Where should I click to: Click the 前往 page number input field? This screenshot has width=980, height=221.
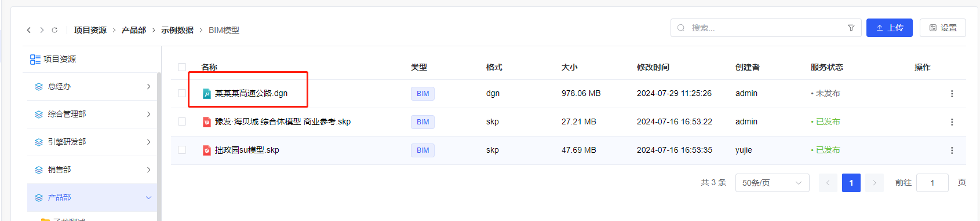coord(932,183)
